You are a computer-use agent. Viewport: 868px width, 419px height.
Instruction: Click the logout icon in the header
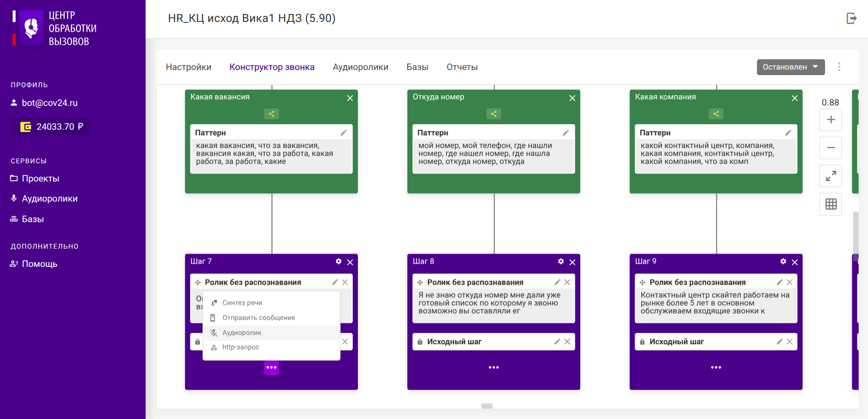point(852,18)
